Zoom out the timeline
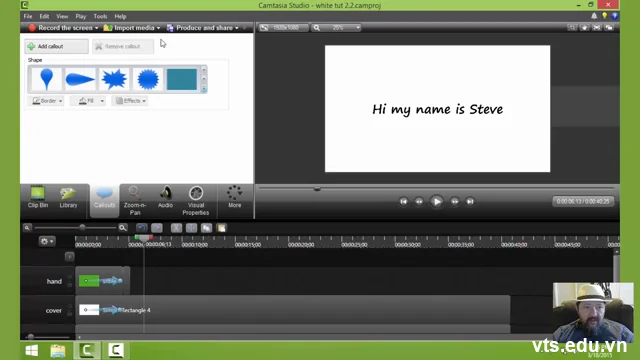Screen dimensions: 640x360 27,227
